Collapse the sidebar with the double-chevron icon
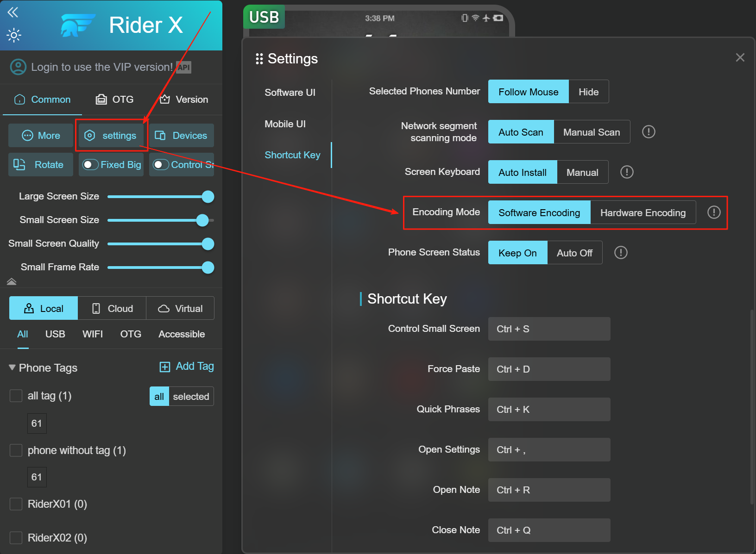Viewport: 756px width, 554px height. click(x=13, y=12)
